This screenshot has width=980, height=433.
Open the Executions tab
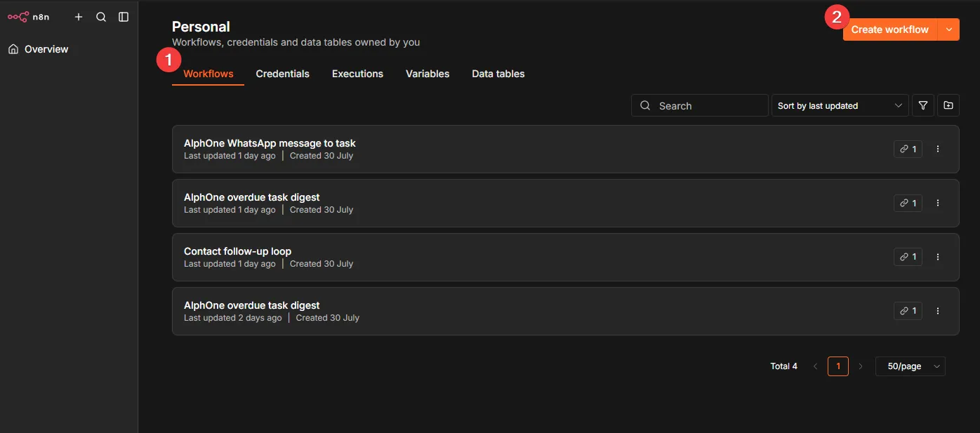pos(357,74)
